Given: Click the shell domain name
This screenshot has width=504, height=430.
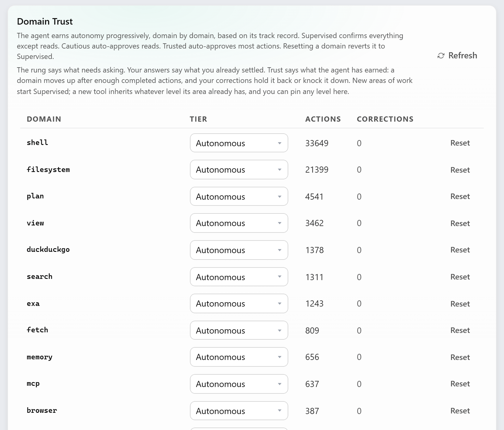Looking at the screenshot, I should [37, 143].
